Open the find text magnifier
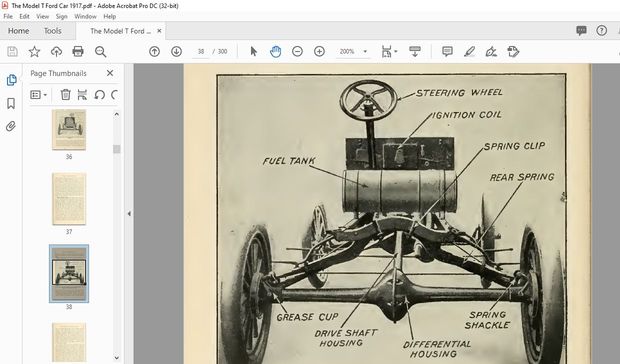 [x=100, y=51]
